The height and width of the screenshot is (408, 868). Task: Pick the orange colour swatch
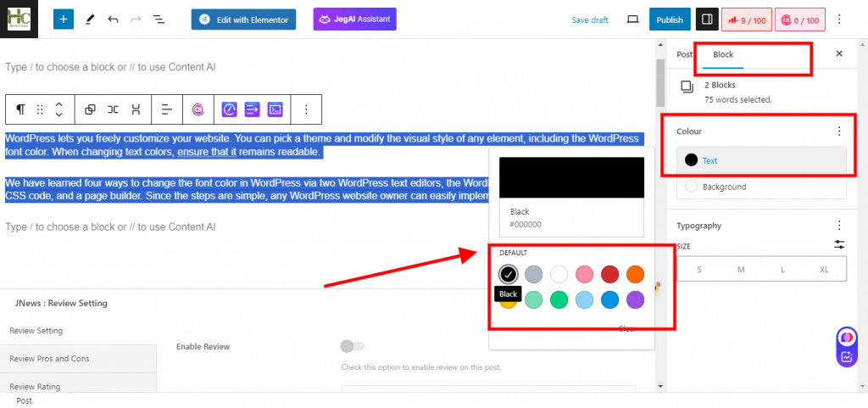click(x=636, y=274)
